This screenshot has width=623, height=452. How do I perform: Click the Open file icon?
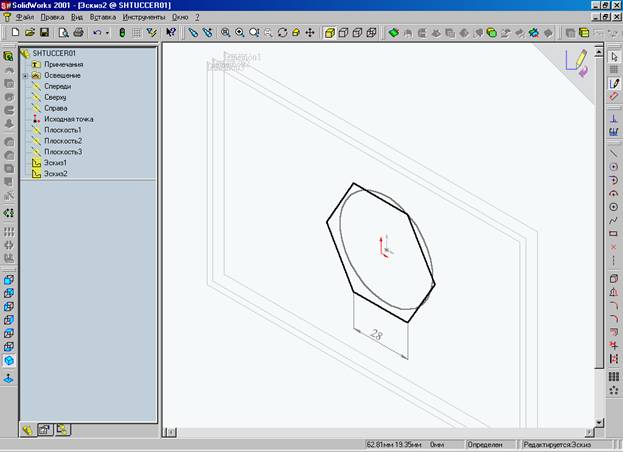tap(31, 33)
